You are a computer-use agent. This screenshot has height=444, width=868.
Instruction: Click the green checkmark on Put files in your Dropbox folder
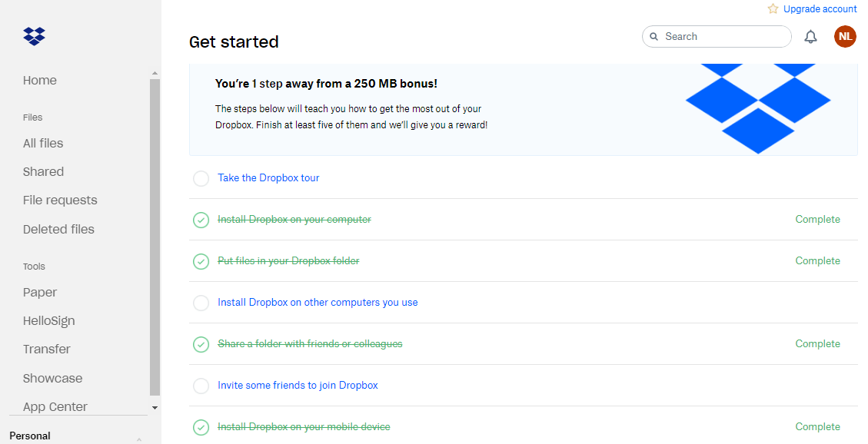[x=201, y=261]
